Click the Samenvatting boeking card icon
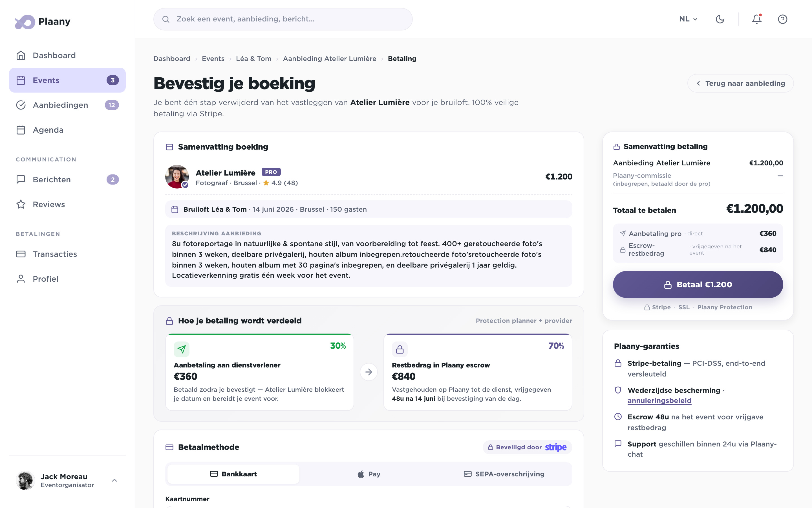The image size is (812, 508). click(x=169, y=147)
